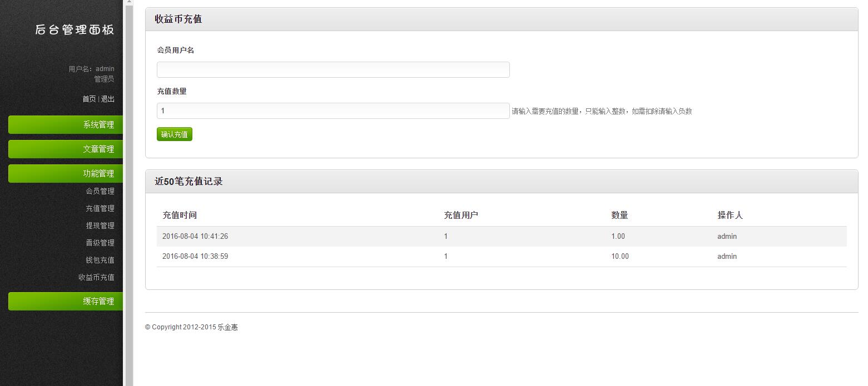Select 收益币充值 in the sidebar

tap(96, 278)
